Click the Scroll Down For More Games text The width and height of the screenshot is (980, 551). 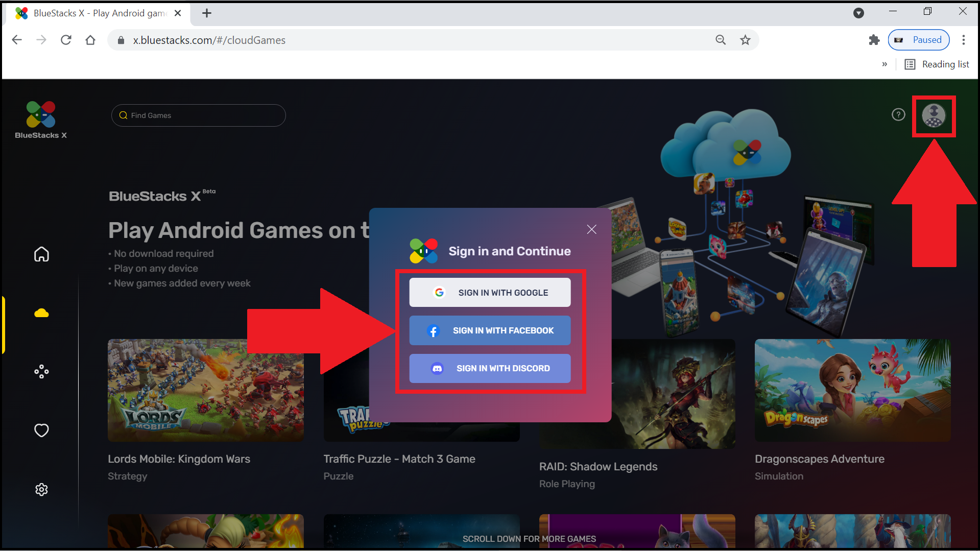coord(529,539)
